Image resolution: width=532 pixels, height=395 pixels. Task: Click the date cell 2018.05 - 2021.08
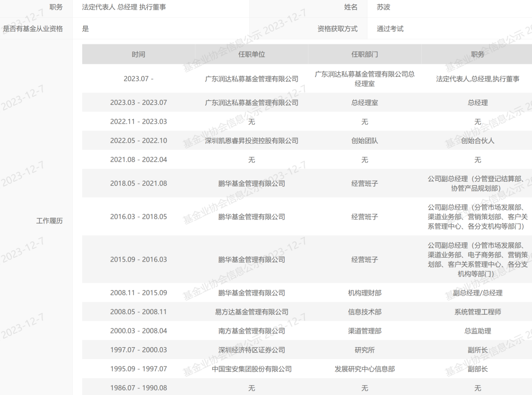click(x=138, y=183)
